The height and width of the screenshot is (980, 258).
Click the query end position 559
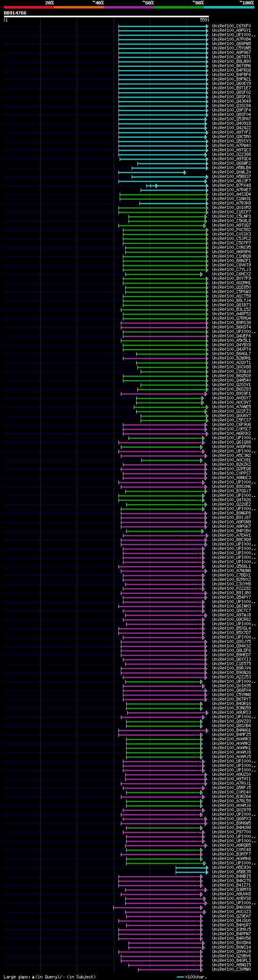(204, 20)
